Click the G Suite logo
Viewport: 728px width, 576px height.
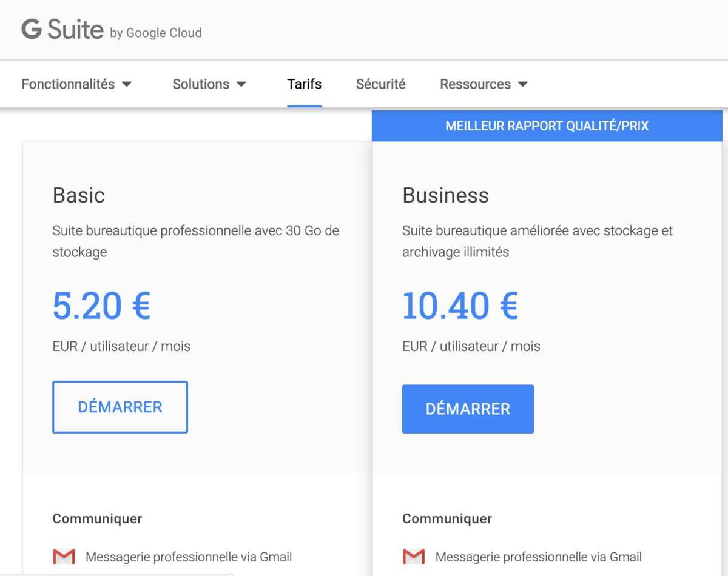click(62, 30)
